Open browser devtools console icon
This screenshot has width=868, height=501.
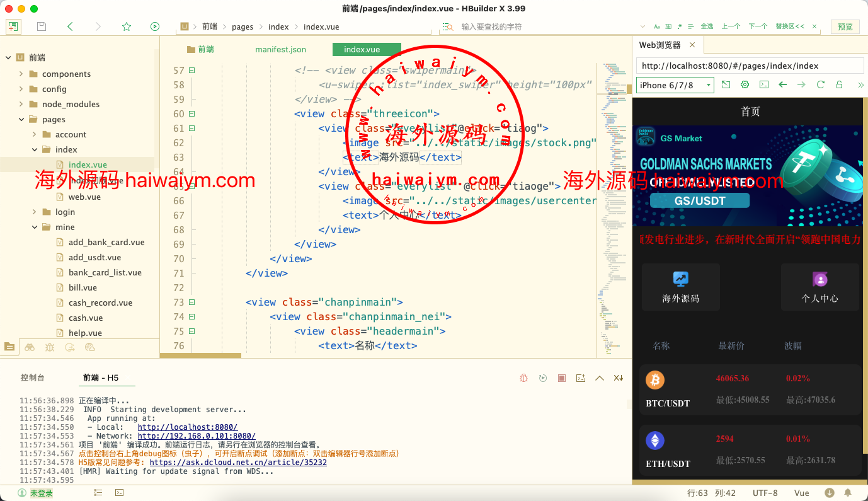click(763, 84)
